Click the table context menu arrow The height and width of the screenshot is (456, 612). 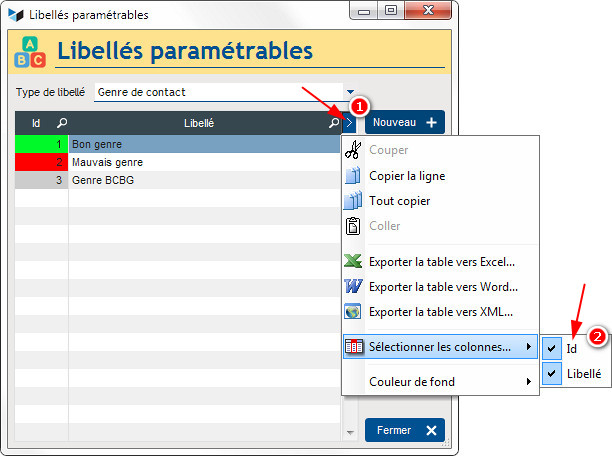[x=349, y=123]
